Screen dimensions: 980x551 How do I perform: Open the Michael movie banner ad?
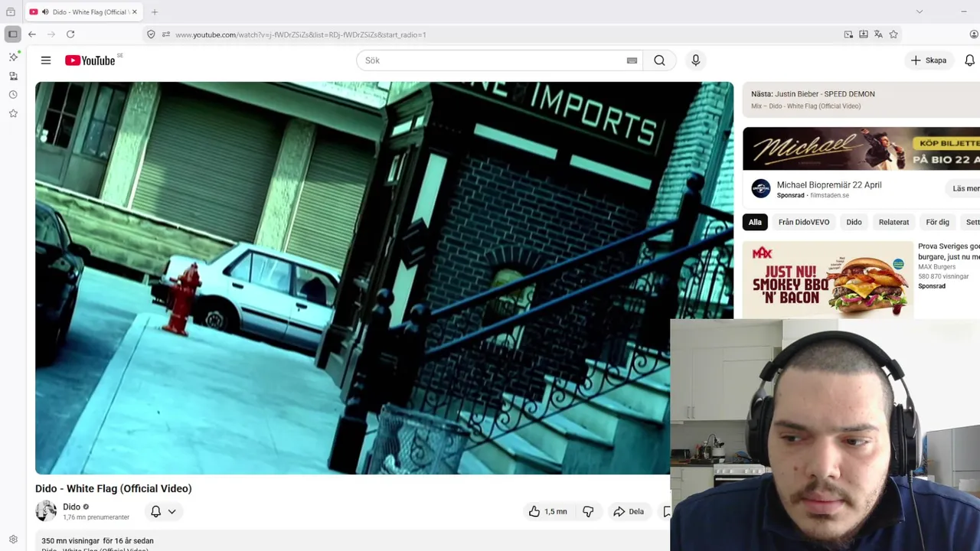click(861, 148)
